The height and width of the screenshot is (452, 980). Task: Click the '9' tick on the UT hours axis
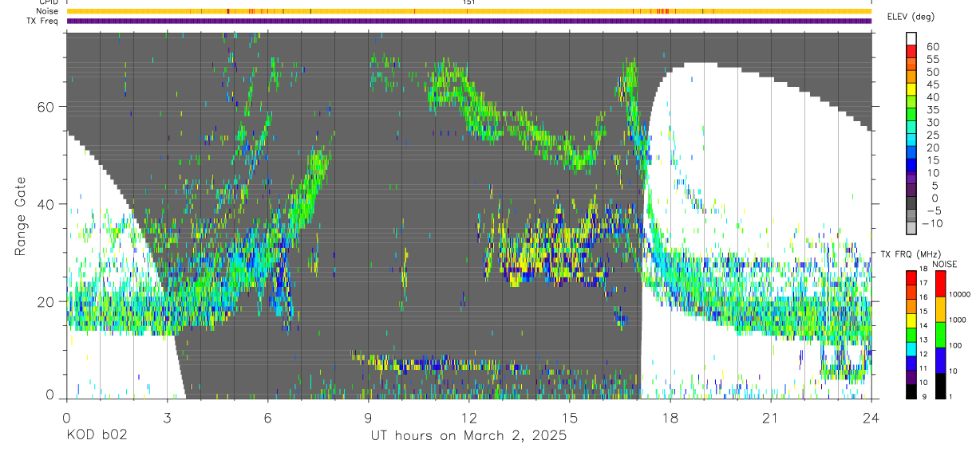coord(368,418)
